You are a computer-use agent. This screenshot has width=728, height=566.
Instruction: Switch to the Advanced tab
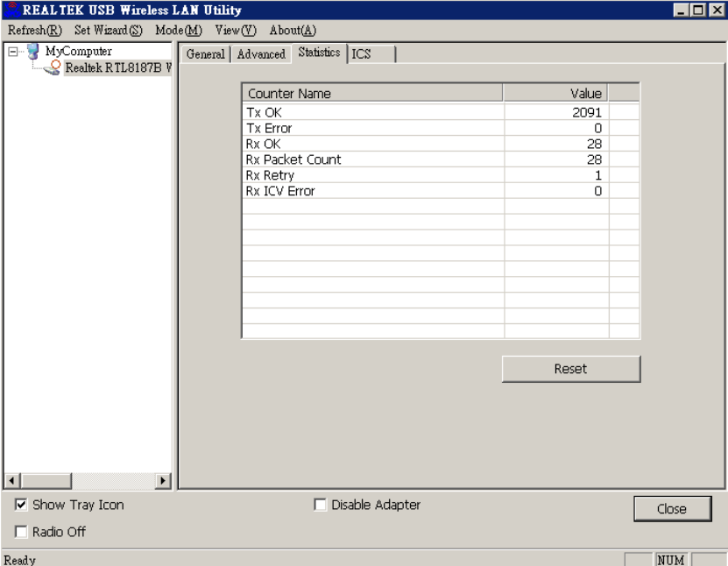point(261,54)
